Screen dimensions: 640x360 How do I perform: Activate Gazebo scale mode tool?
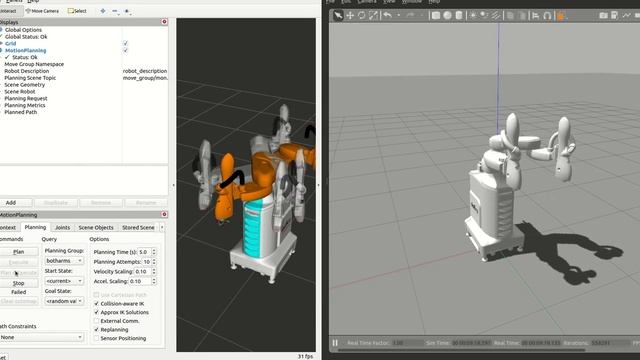(x=373, y=16)
